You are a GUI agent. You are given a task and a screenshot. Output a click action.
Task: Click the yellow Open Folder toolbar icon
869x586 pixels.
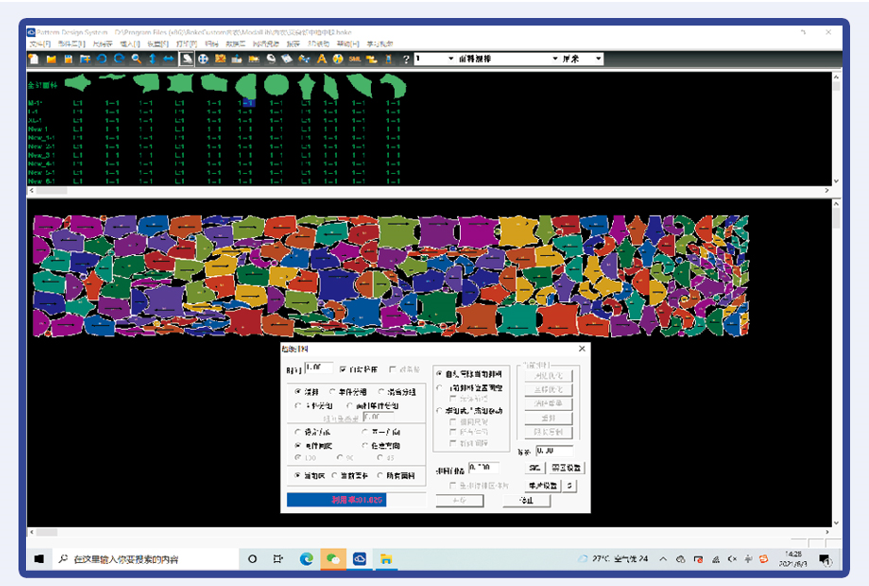51,60
